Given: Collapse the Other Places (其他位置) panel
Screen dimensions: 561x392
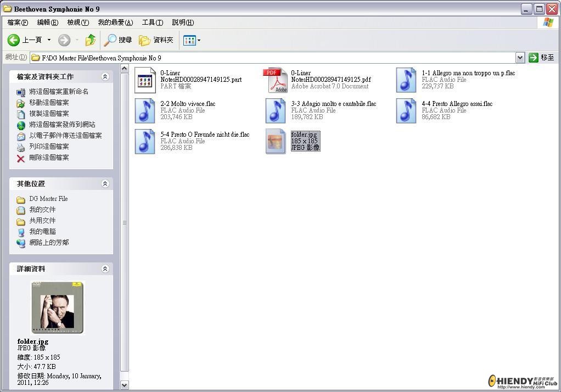Looking at the screenshot, I should pyautogui.click(x=105, y=184).
